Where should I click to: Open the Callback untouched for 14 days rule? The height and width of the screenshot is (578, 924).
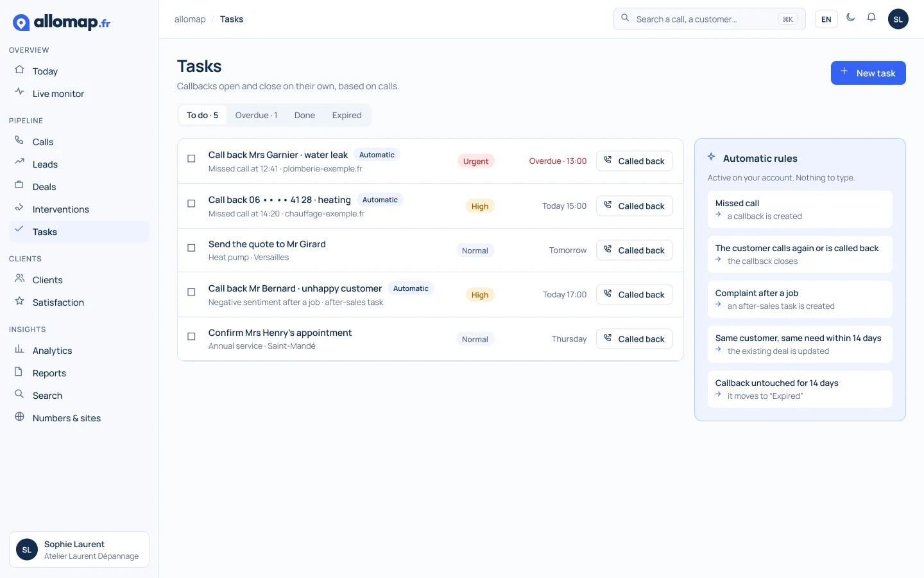[800, 389]
